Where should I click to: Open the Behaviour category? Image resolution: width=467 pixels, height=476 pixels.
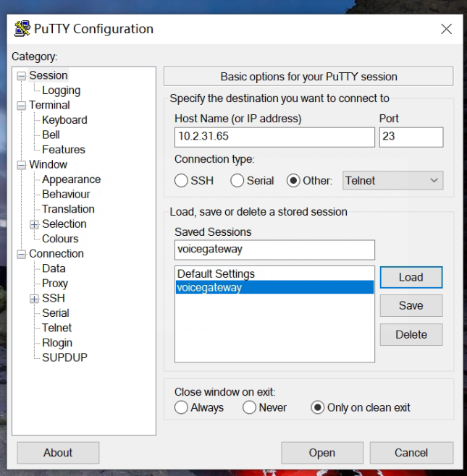click(66, 195)
